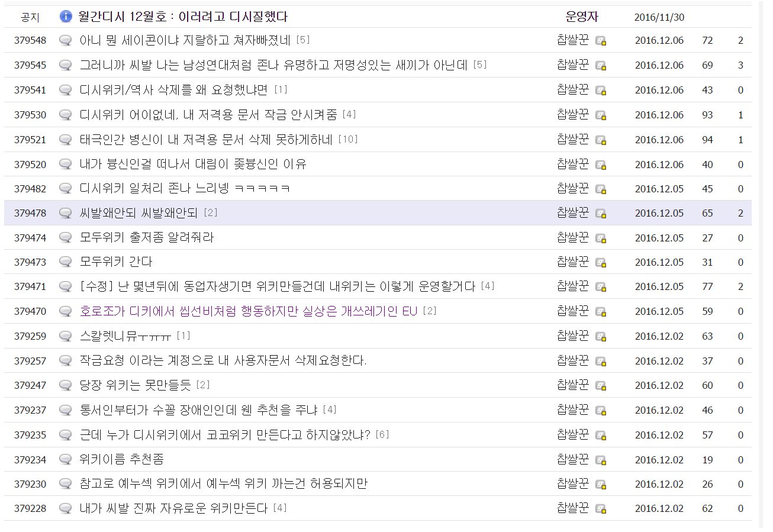Open the post starting with '[수정]'
Screen dimensions: 773x532
(277, 287)
